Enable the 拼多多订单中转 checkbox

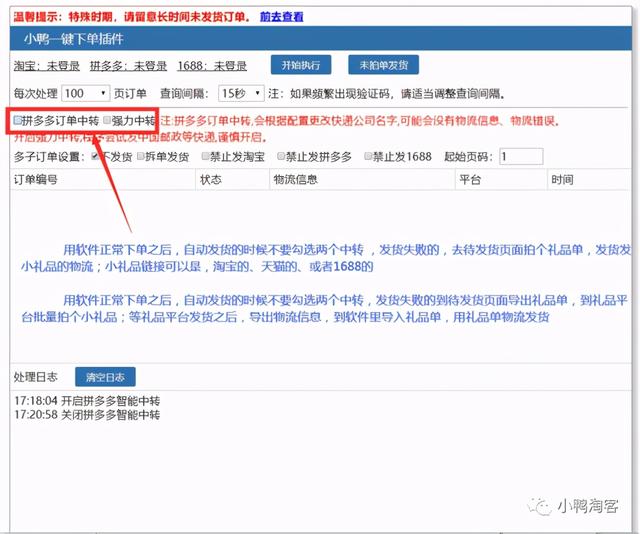pyautogui.click(x=17, y=120)
